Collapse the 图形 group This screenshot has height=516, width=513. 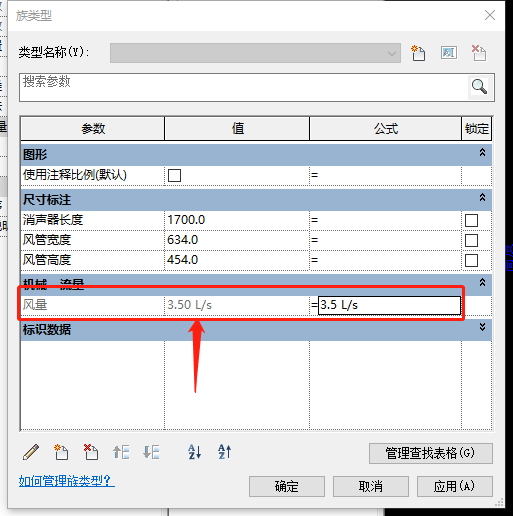(x=482, y=153)
